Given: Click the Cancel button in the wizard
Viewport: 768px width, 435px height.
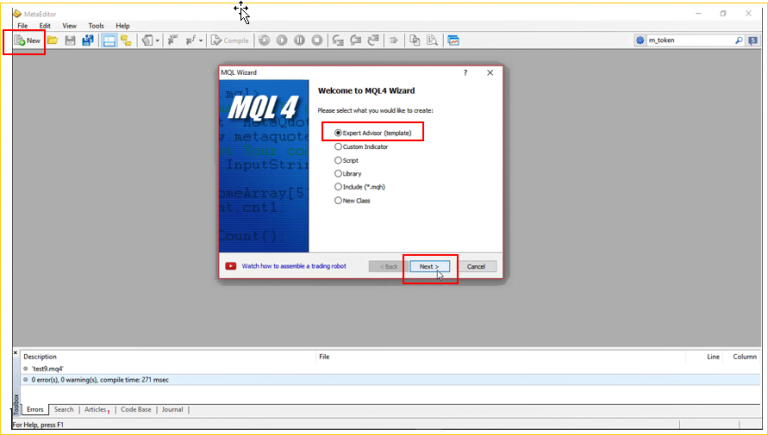Looking at the screenshot, I should [476, 266].
